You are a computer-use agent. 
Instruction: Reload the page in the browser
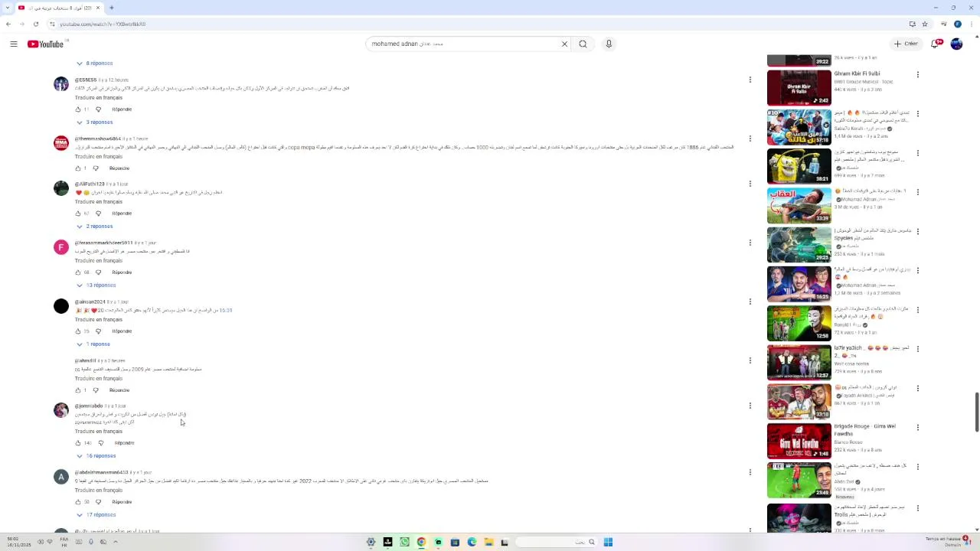pos(36,24)
